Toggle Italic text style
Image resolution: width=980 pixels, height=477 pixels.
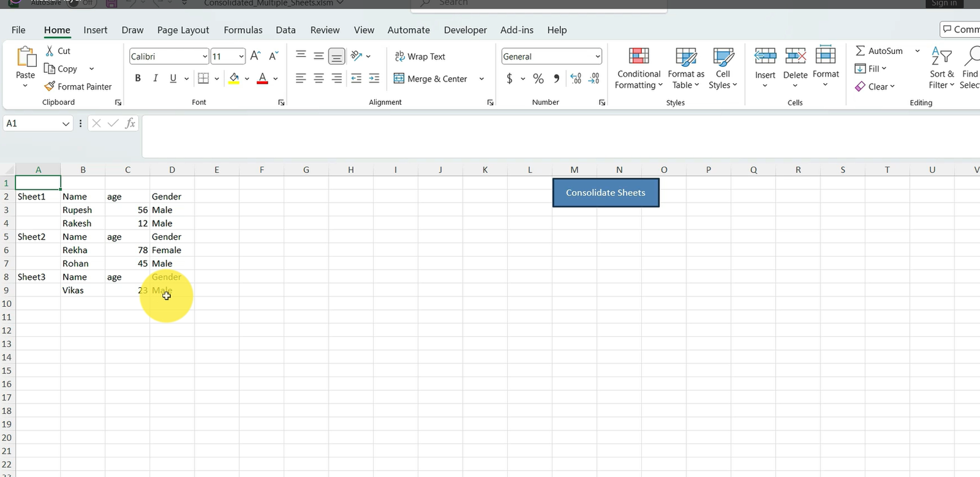pos(156,78)
